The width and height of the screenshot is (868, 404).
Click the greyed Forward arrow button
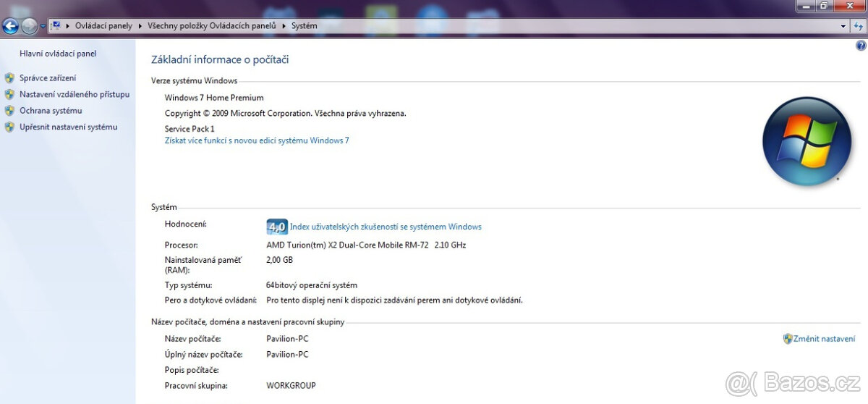coord(30,26)
